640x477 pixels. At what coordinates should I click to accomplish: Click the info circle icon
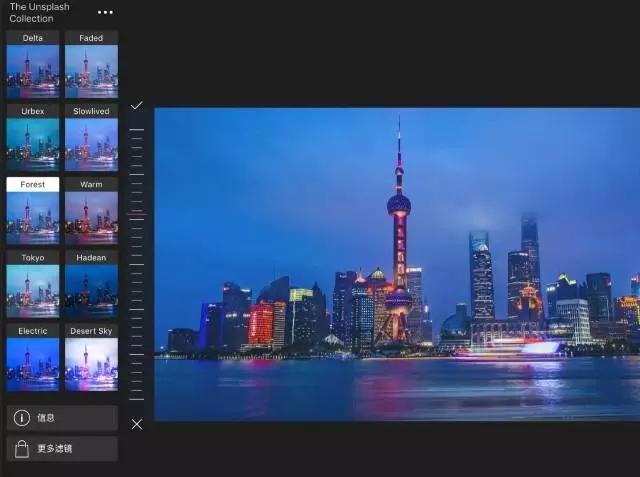pos(22,418)
